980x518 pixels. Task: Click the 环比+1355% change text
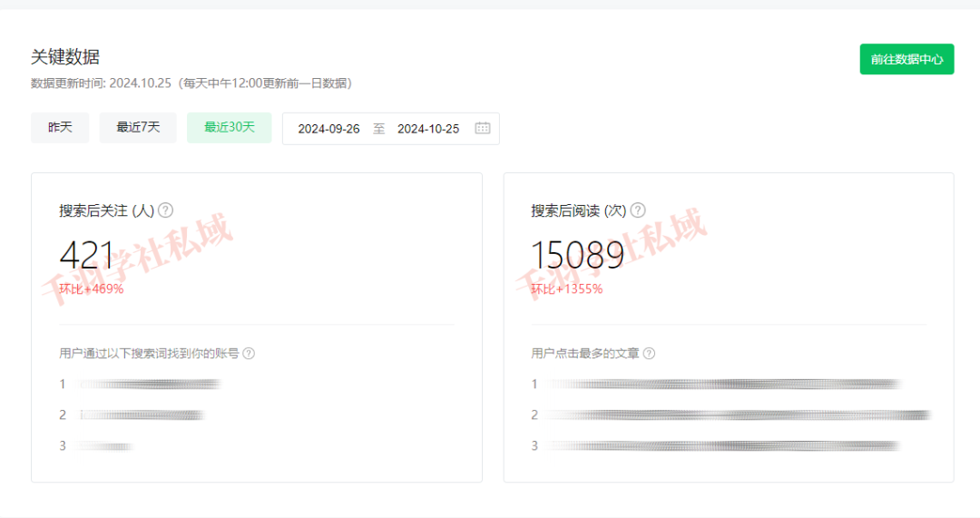[x=567, y=289]
